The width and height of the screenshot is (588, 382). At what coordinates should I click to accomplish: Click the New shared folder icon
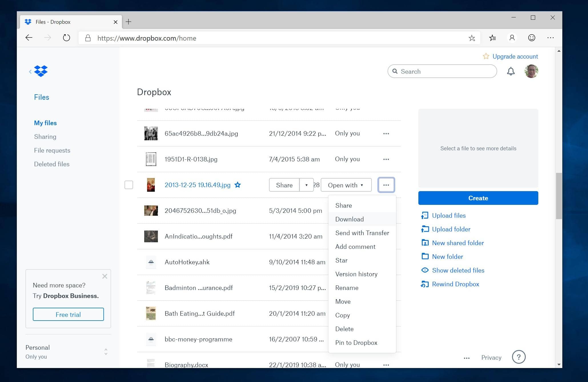pyautogui.click(x=425, y=242)
